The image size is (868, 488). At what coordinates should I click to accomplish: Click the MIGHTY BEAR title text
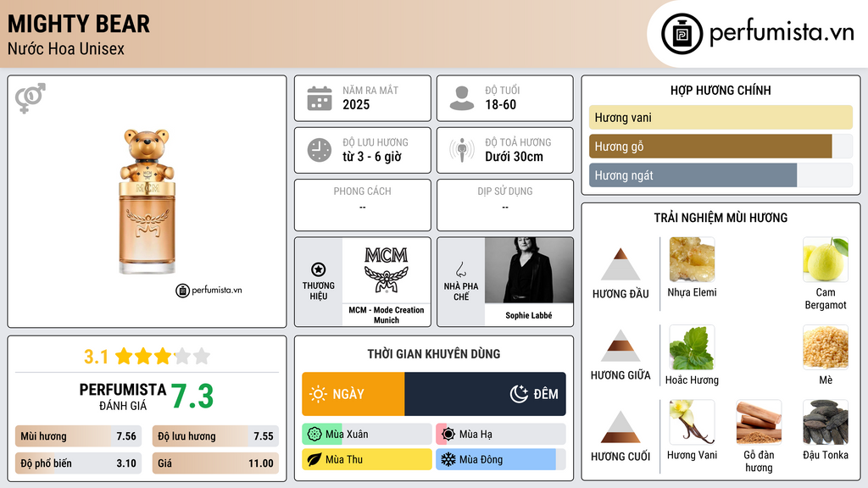pyautogui.click(x=79, y=24)
